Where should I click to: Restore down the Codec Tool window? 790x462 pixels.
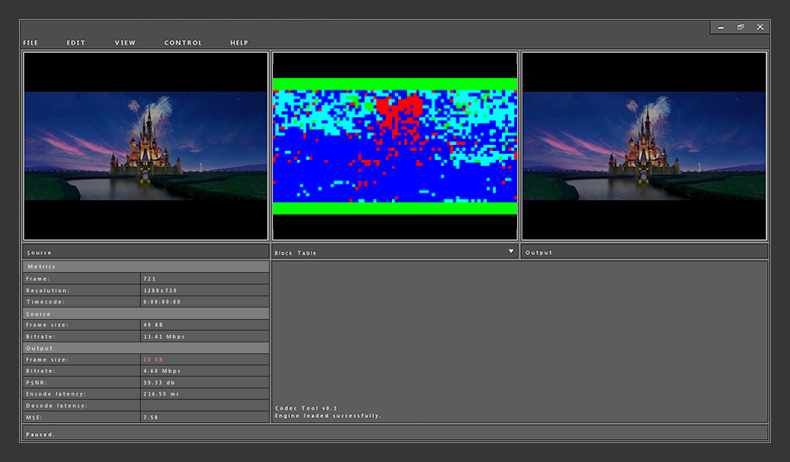(740, 27)
